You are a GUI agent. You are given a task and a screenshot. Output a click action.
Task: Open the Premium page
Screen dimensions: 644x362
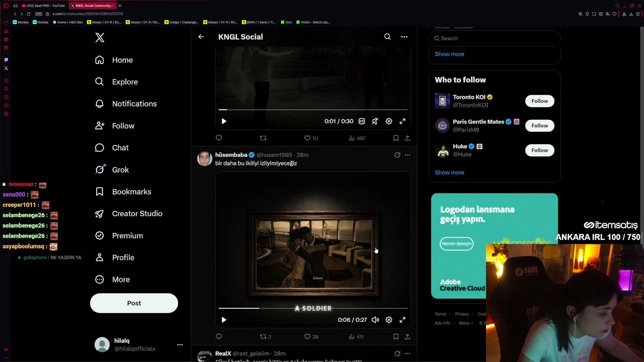119,236
